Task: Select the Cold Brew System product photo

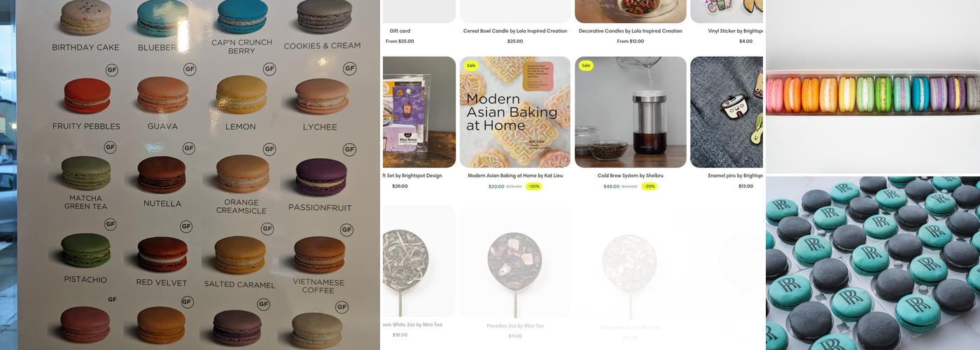Action: [630, 112]
